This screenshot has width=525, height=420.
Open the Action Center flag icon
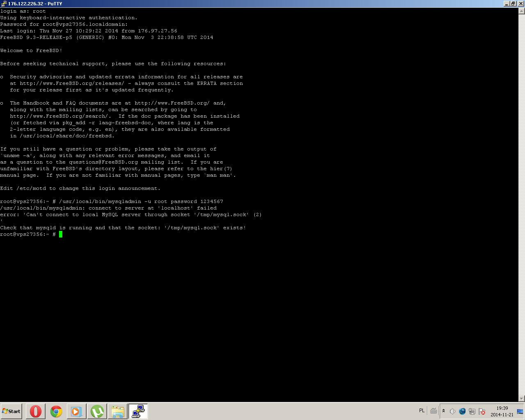(x=482, y=411)
